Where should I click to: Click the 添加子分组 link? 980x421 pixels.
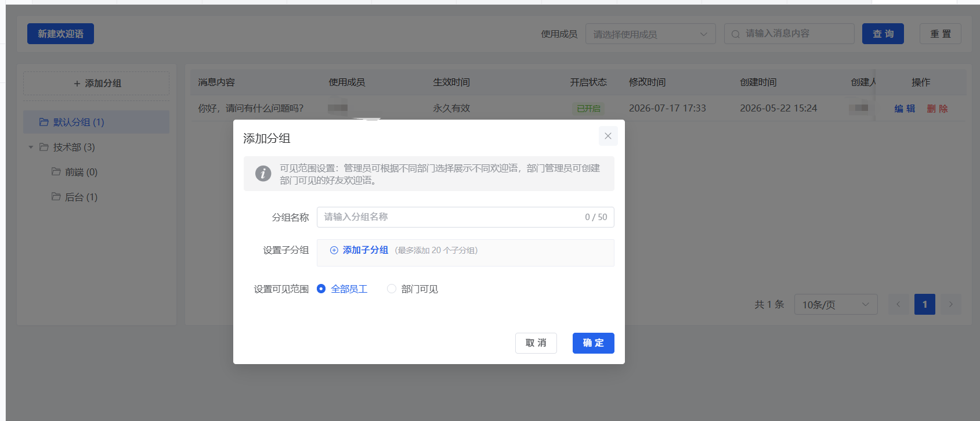click(x=366, y=250)
